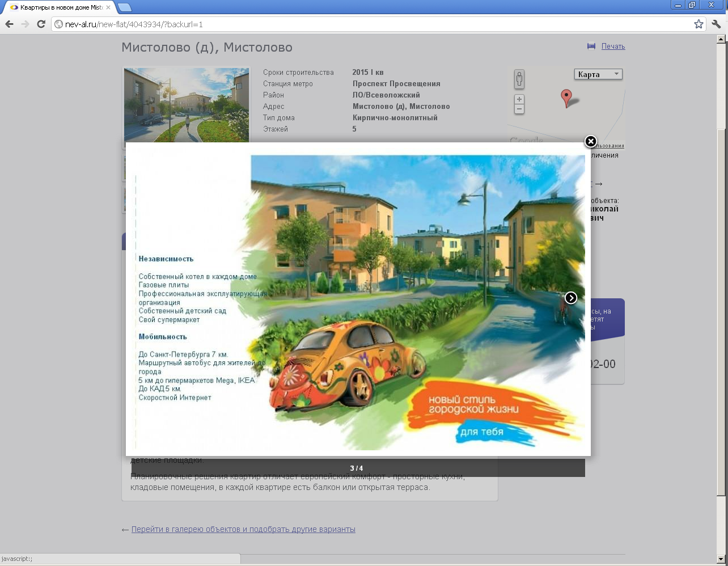Select the Street View pegman
Screen dimensions: 728x566
[x=519, y=79]
